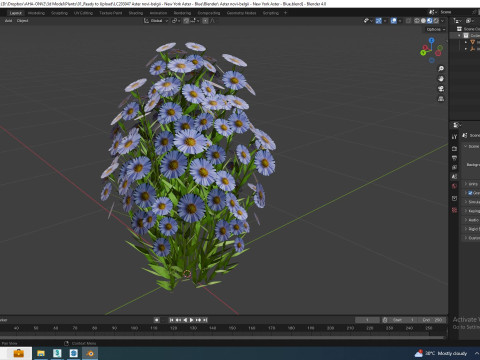Open the Geometry Nodes workspace tab
The width and height of the screenshot is (480, 360).
242,13
